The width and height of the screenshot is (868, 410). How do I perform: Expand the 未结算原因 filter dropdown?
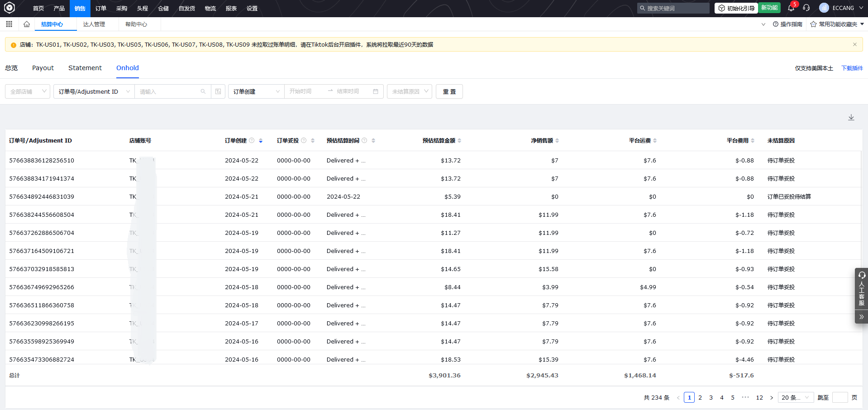[410, 91]
